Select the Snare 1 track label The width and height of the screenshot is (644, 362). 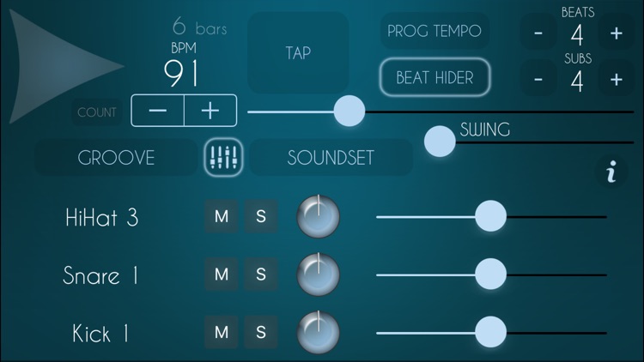100,275
